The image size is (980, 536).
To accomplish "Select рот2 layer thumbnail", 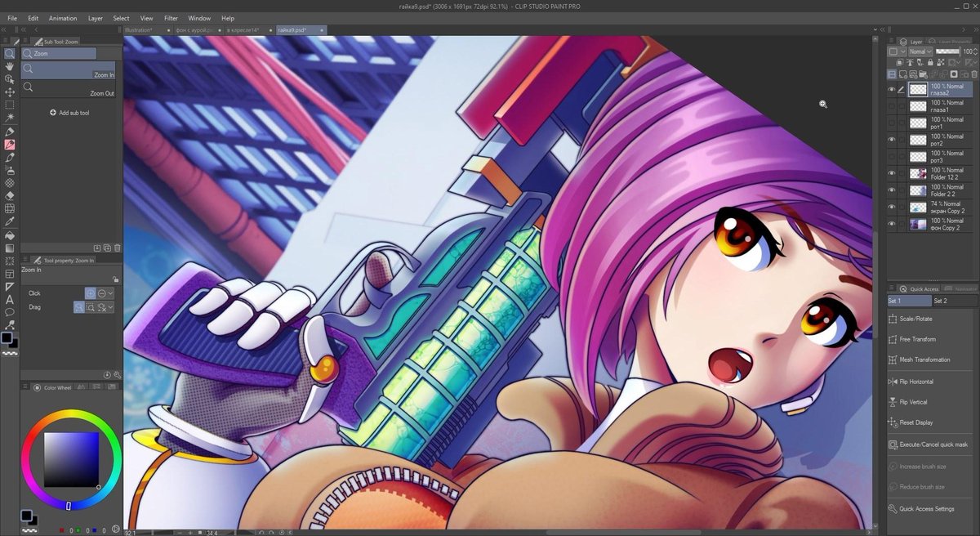I will click(x=918, y=140).
